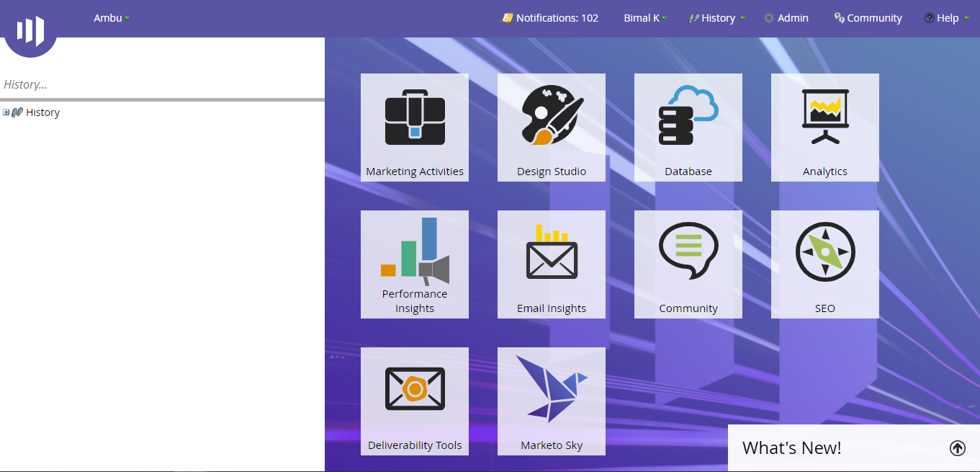Open the Database section

pyautogui.click(x=688, y=128)
